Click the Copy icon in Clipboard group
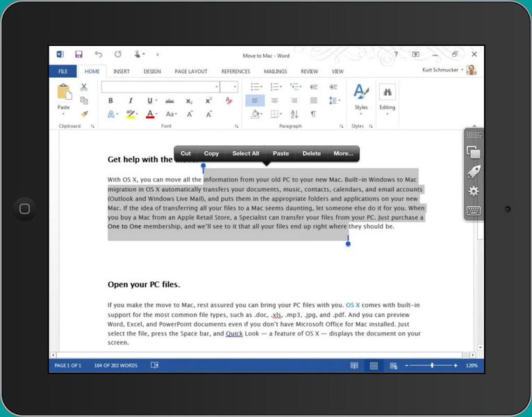Screen dimensions: 532x417 click(x=84, y=101)
